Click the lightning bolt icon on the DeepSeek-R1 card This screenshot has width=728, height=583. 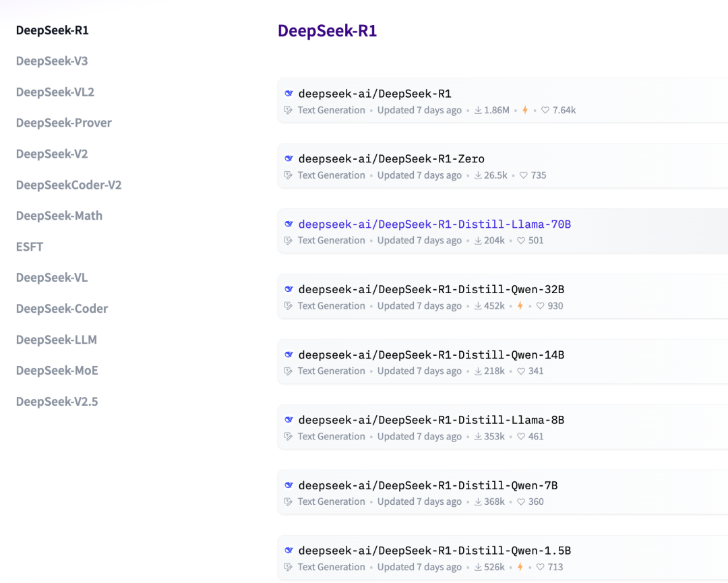click(524, 110)
